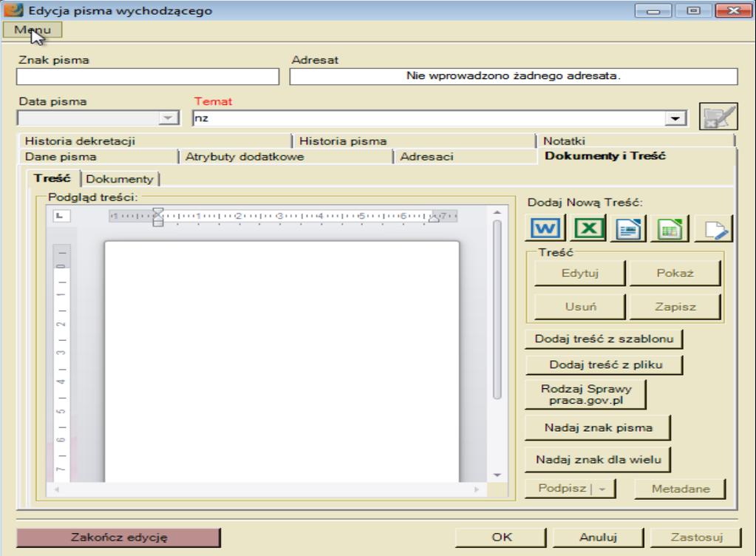
Task: Click Rodzaj Sprawy praca.gov.pl button
Action: 586,395
